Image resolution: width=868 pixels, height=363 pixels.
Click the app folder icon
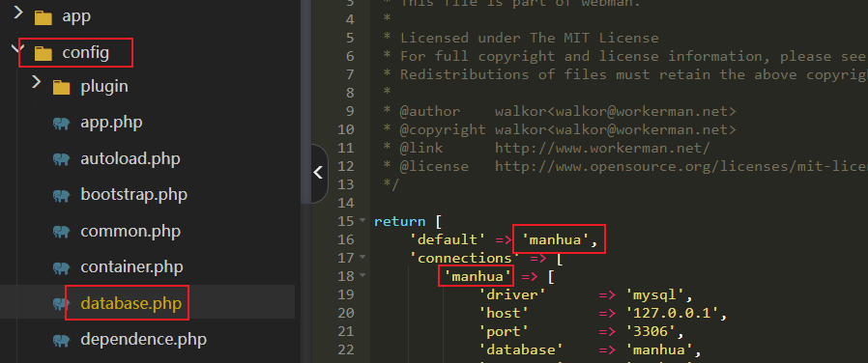tap(43, 17)
